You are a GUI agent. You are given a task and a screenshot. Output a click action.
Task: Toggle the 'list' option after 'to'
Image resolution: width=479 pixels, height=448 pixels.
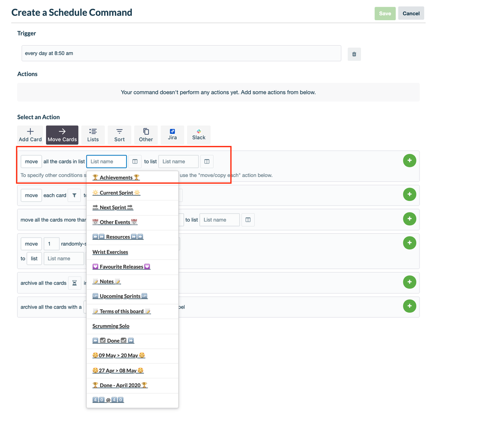coord(34,259)
